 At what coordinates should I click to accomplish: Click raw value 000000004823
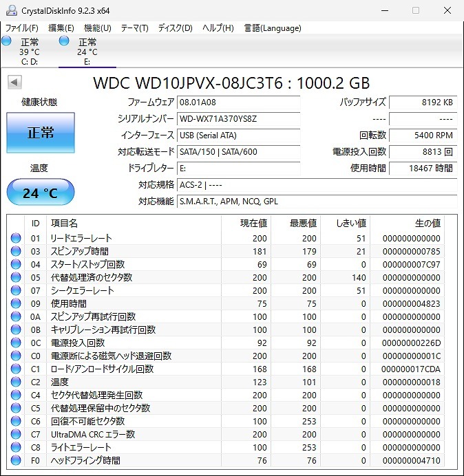[x=411, y=303]
